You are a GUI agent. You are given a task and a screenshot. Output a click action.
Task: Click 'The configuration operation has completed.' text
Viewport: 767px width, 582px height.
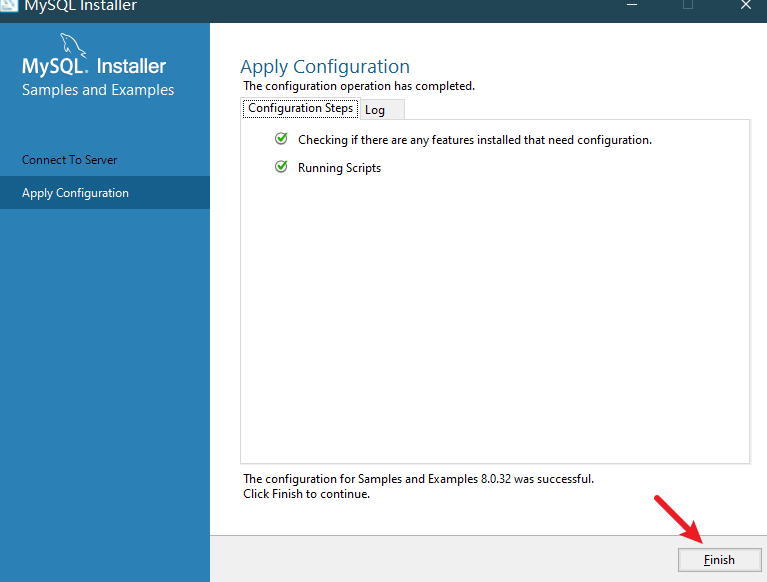click(x=359, y=86)
